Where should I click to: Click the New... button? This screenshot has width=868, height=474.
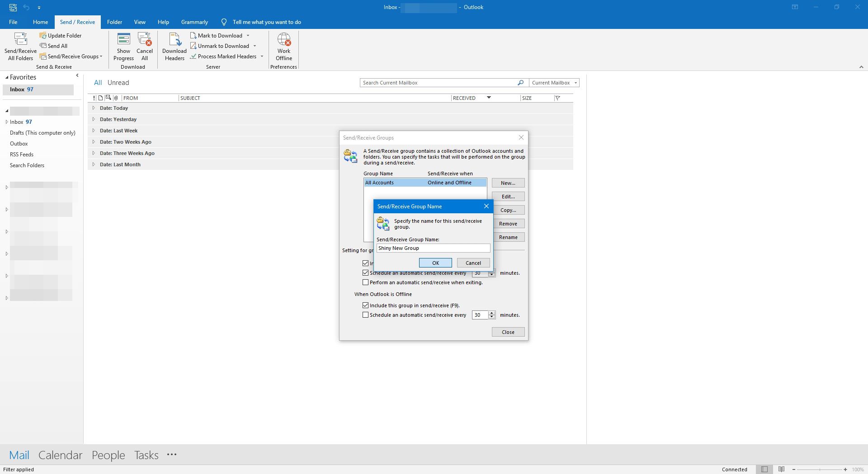508,183
